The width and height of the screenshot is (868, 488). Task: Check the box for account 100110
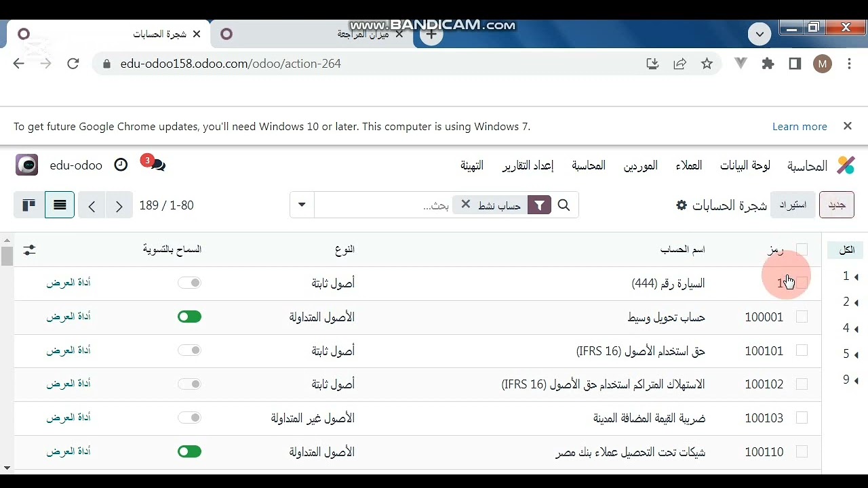point(802,451)
